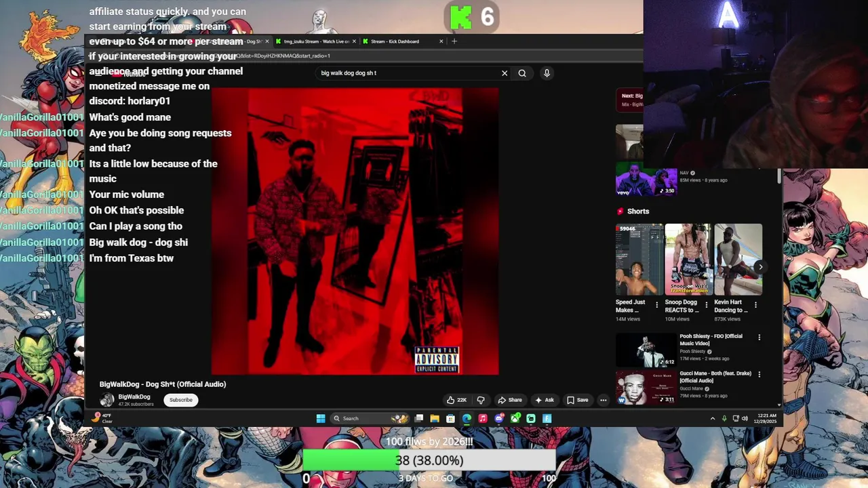Open Pooh Shiesty FDO video thumbnail
The height and width of the screenshot is (488, 868).
[x=646, y=350]
